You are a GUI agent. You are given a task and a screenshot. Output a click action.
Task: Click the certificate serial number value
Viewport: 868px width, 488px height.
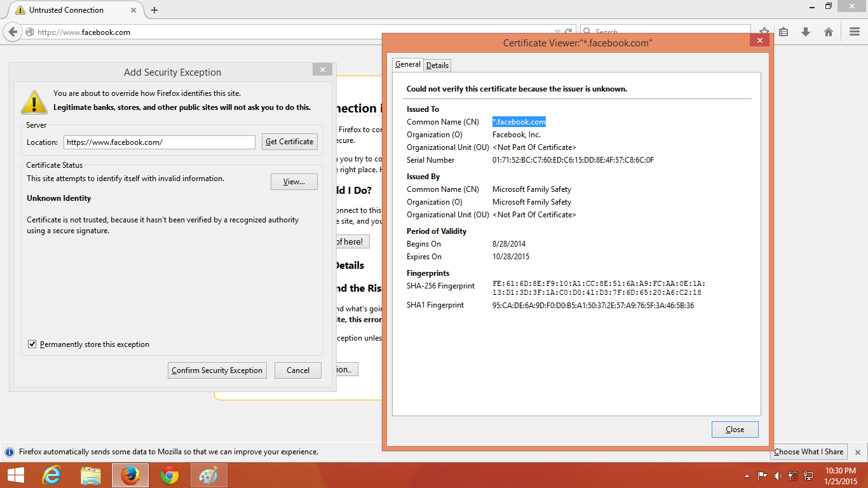[x=573, y=160]
